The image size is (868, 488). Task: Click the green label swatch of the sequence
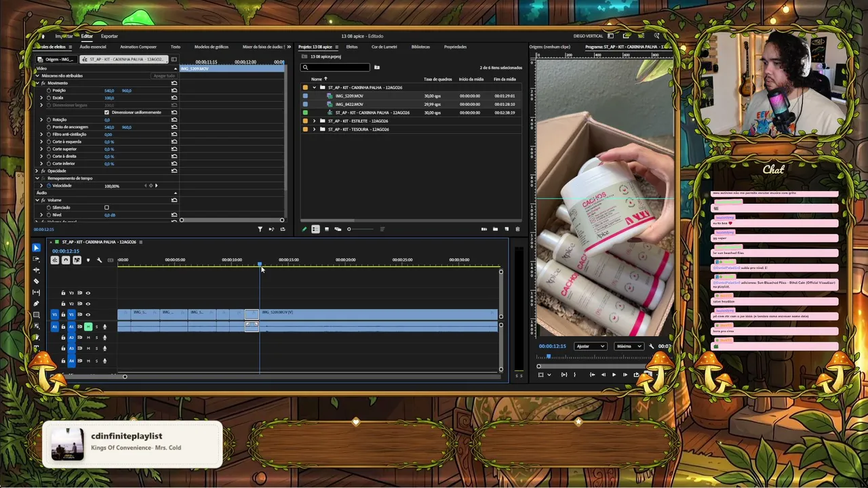[305, 113]
